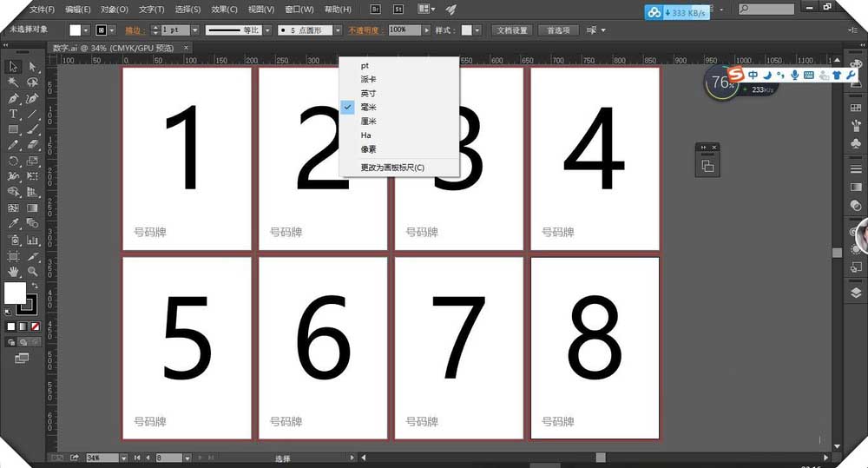Select the Zoom magnifier tool

click(32, 272)
